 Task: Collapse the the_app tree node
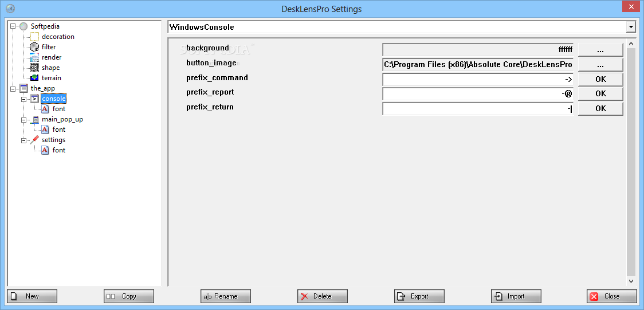tap(13, 88)
